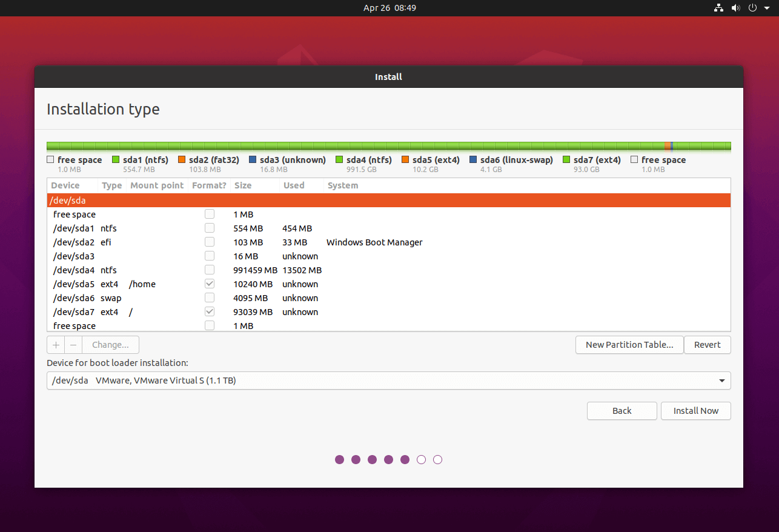
Task: Select /dev/sda3 row
Action: click(x=389, y=256)
